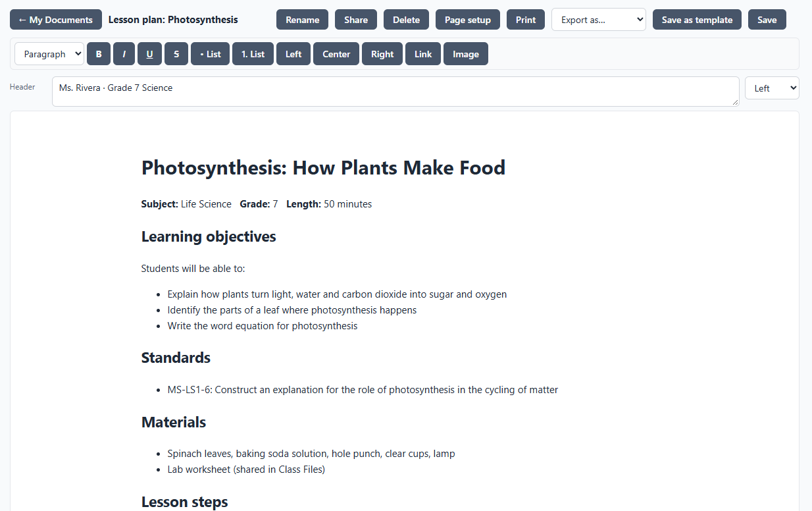Image resolution: width=812 pixels, height=511 pixels.
Task: Click the document title 'Lesson plan: Photosynthesis'
Action: tap(173, 20)
